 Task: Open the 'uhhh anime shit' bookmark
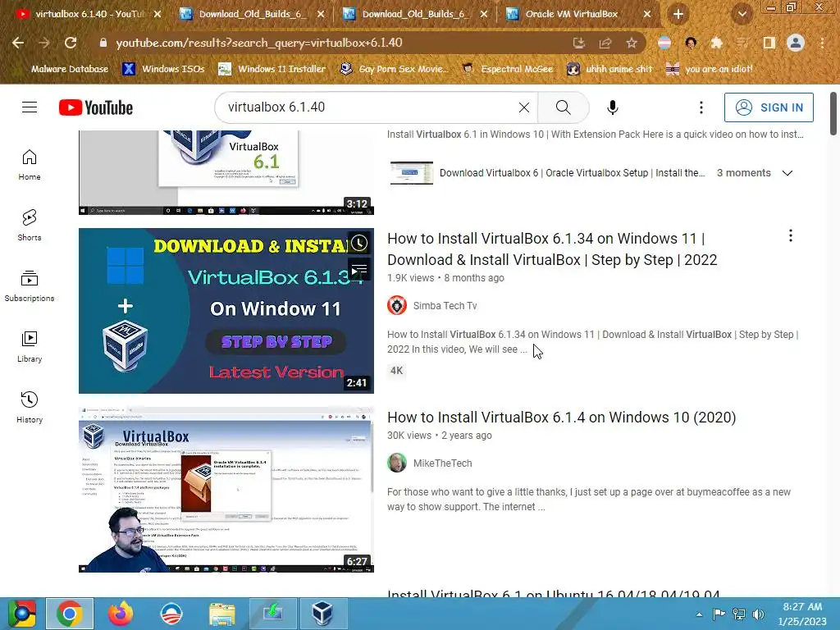click(x=610, y=69)
